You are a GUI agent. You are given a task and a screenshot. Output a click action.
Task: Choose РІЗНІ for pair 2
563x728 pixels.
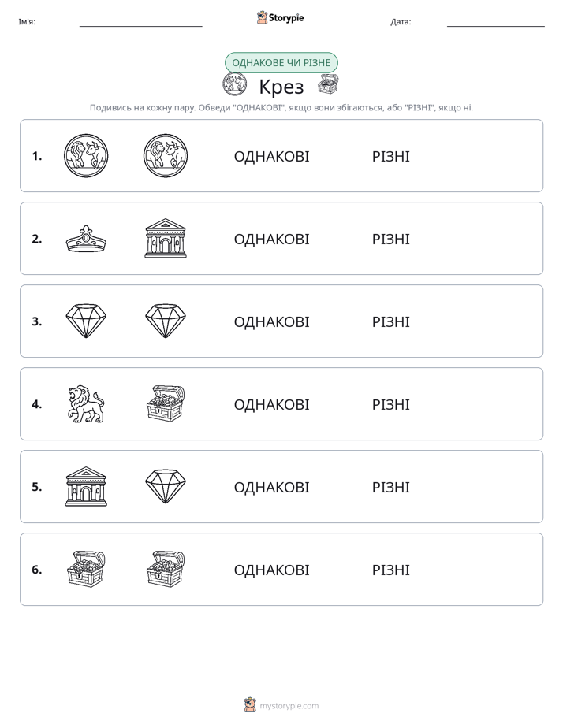(x=390, y=239)
